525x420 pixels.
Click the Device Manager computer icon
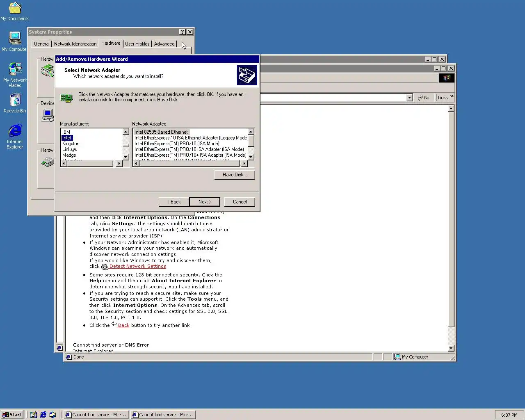48,115
